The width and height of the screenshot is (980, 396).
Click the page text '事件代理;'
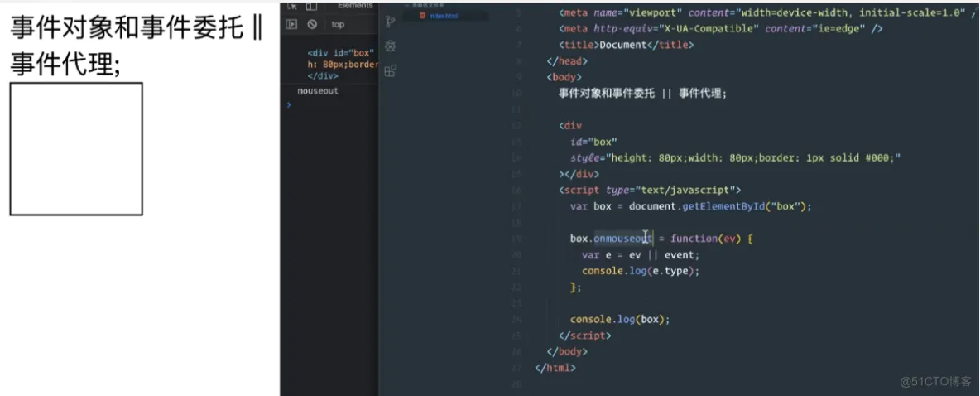65,64
